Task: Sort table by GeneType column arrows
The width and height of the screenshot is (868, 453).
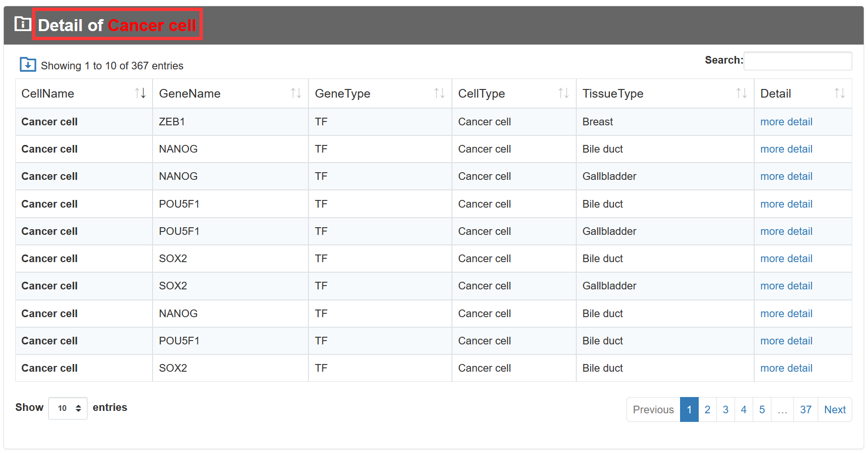Action: (439, 93)
